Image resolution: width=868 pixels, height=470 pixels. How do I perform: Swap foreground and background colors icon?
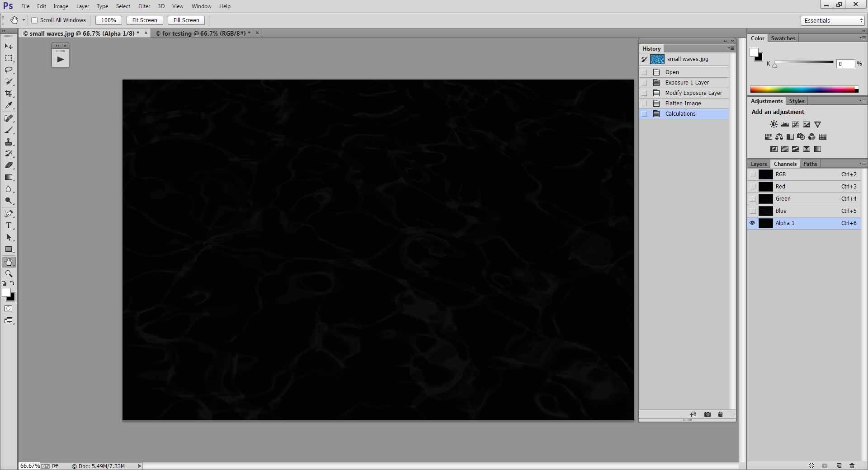tap(13, 283)
